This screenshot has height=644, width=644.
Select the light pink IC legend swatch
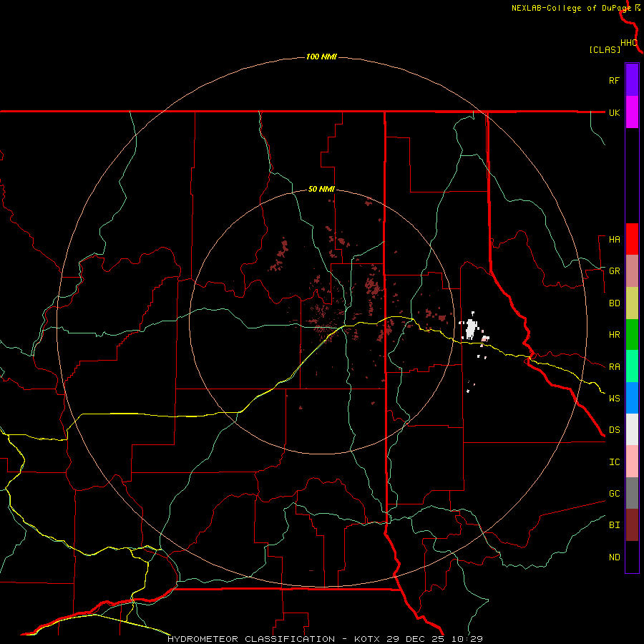(x=632, y=462)
